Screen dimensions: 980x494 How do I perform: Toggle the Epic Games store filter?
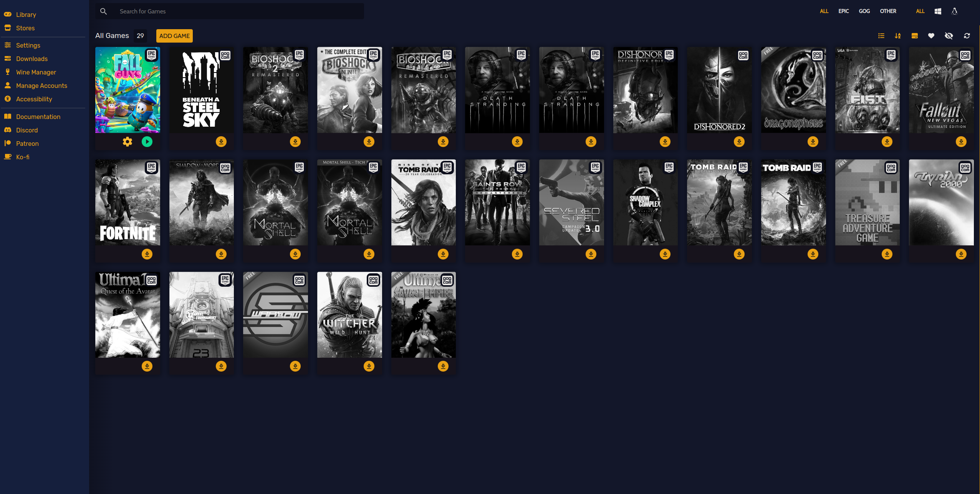pos(844,11)
